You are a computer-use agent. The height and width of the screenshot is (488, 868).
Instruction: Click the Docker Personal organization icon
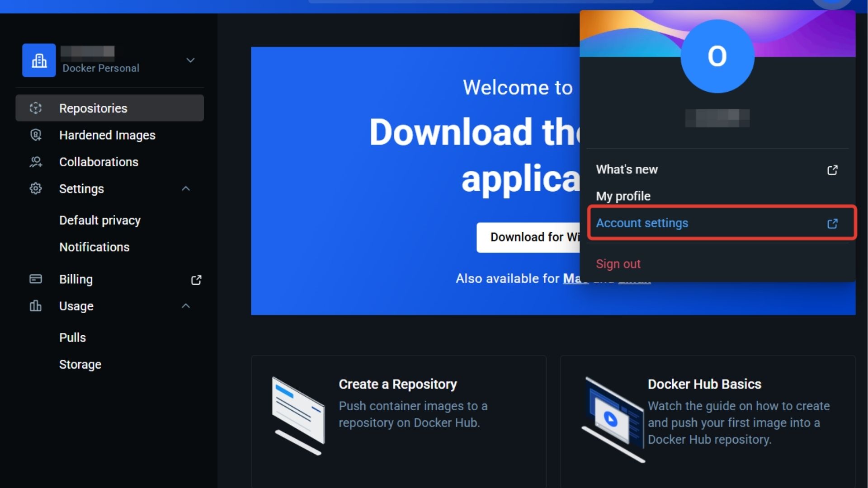pyautogui.click(x=39, y=60)
